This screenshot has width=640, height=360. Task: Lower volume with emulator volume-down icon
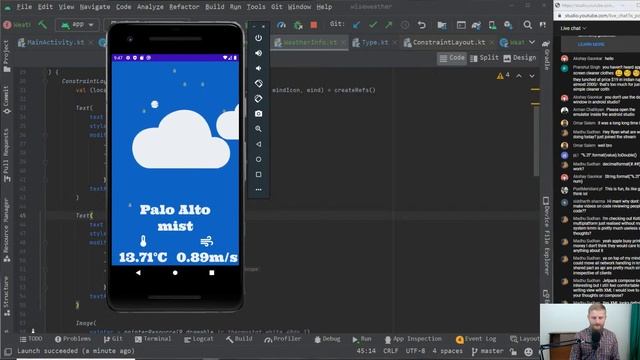coord(258,68)
